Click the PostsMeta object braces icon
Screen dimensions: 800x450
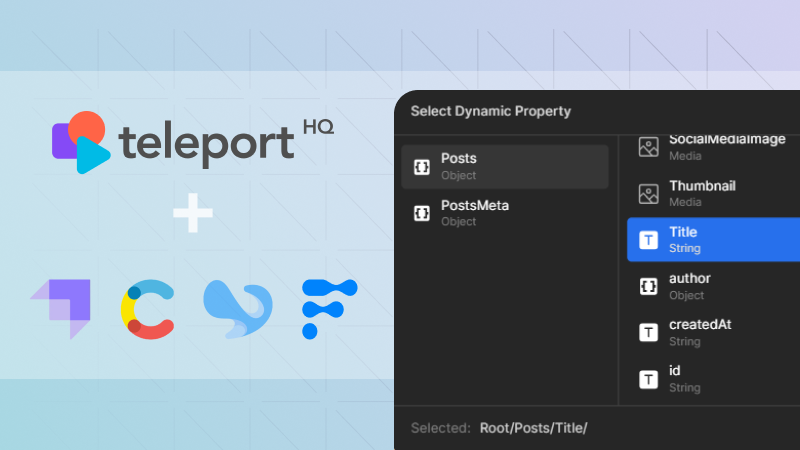(x=422, y=213)
